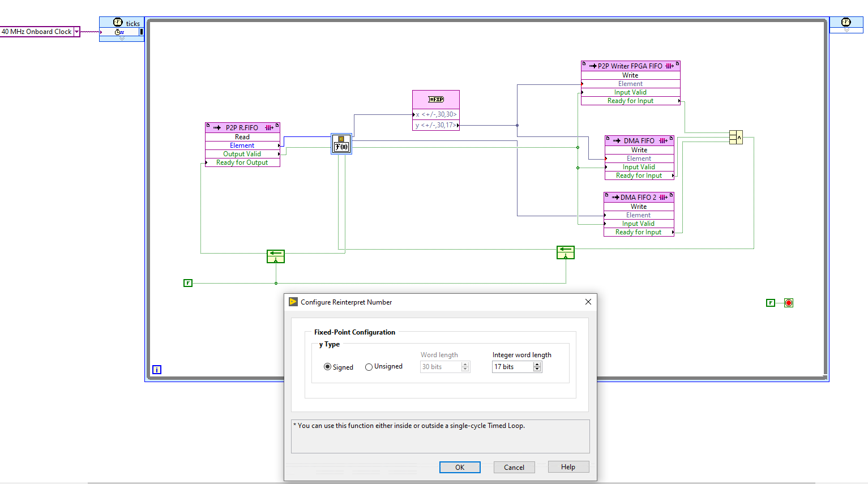Viewport: 868px width, 484px height.
Task: Select the Unsigned radio button
Action: point(369,366)
